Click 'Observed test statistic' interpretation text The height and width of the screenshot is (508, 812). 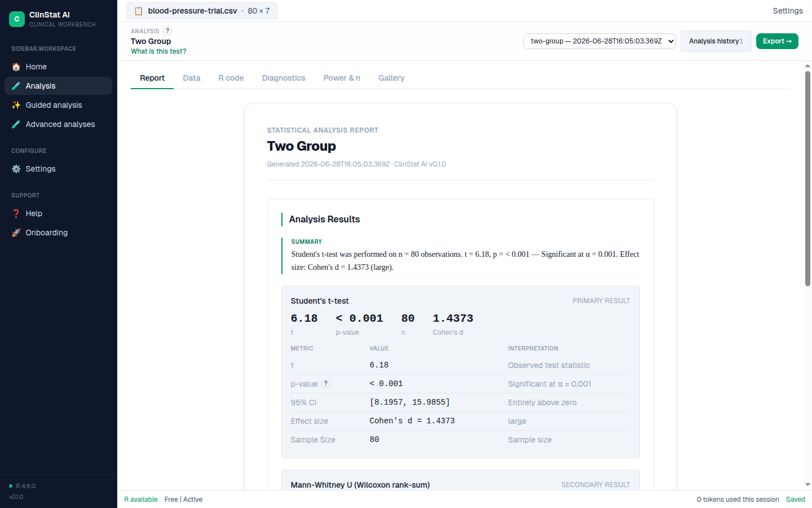point(549,365)
